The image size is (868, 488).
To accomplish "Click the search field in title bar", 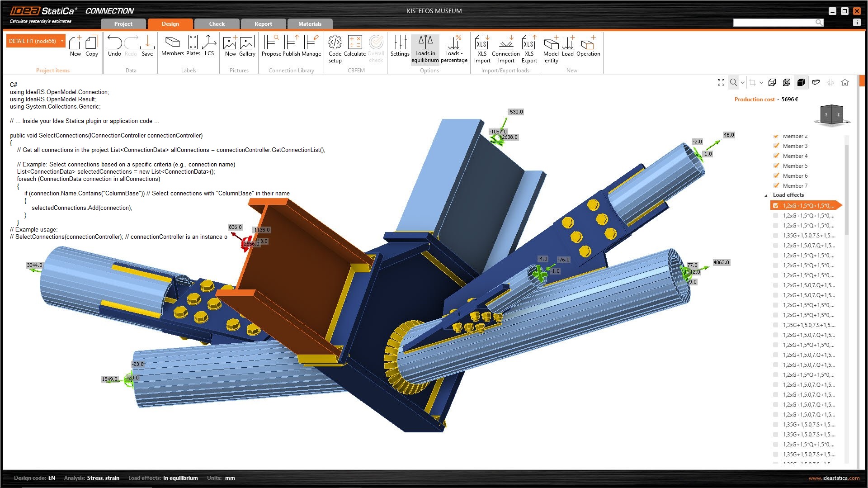I will pyautogui.click(x=774, y=23).
